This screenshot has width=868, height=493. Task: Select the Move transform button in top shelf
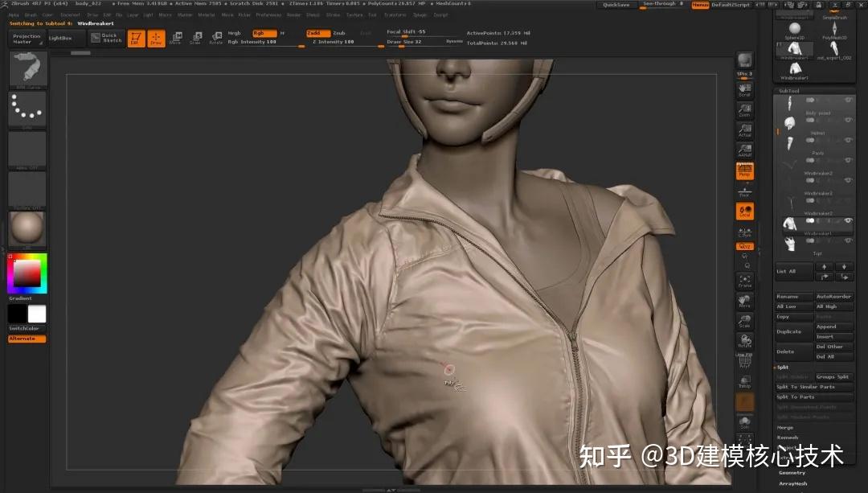pos(176,39)
